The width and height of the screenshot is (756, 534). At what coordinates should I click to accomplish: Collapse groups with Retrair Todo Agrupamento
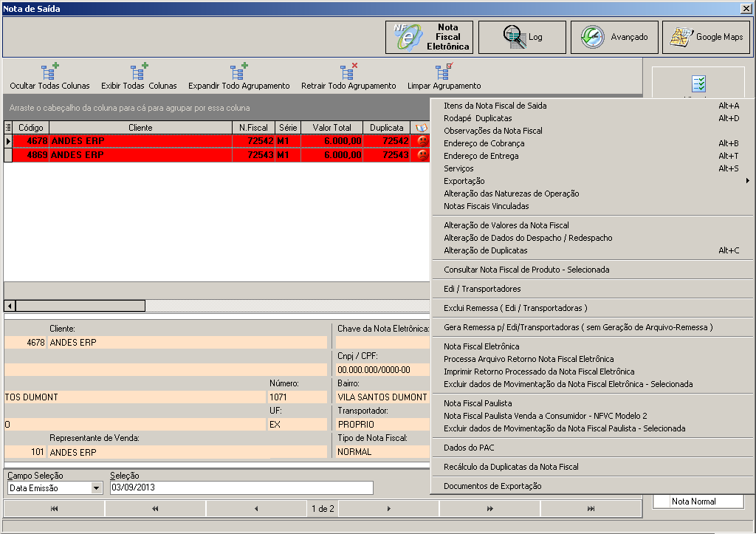[348, 77]
